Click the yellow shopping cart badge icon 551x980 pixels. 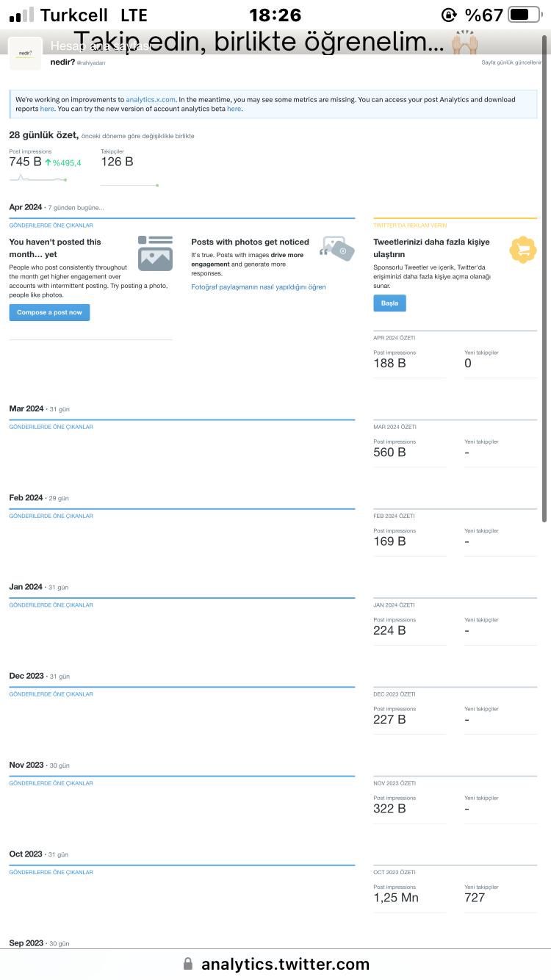pyautogui.click(x=522, y=250)
